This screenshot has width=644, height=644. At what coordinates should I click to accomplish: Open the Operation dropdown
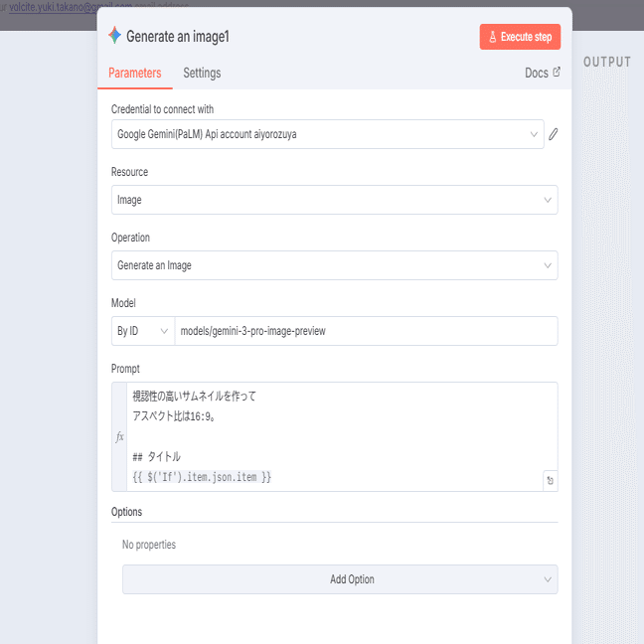(334, 265)
